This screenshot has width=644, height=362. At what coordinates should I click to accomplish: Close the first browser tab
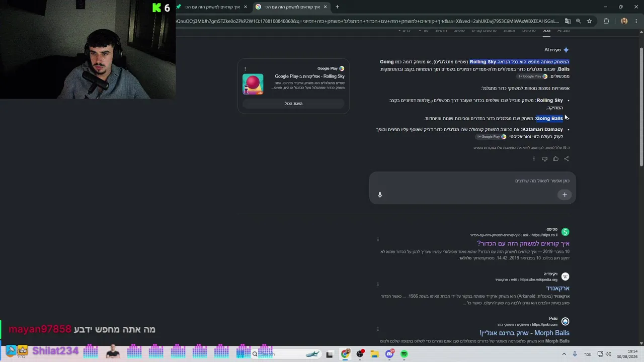point(246,7)
